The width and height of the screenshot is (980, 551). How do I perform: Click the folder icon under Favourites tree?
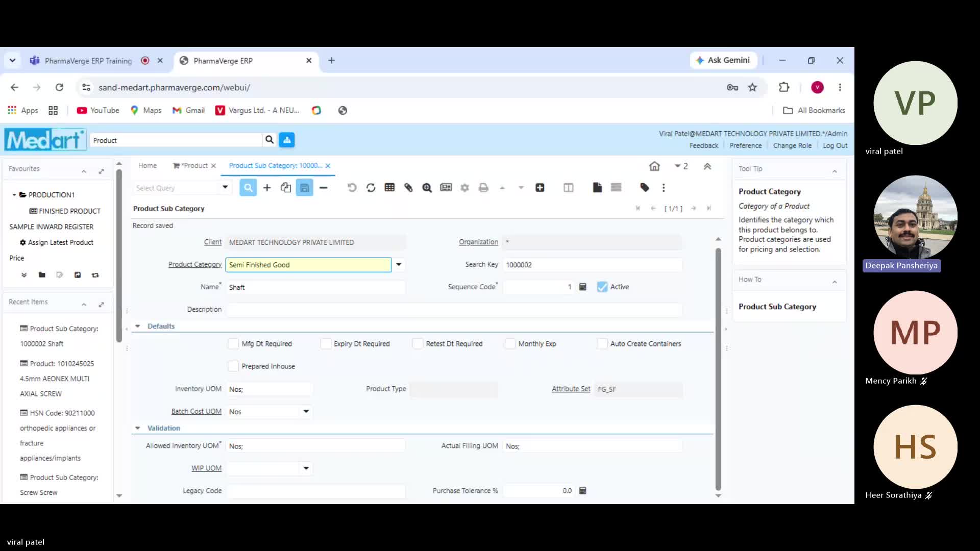click(x=42, y=275)
